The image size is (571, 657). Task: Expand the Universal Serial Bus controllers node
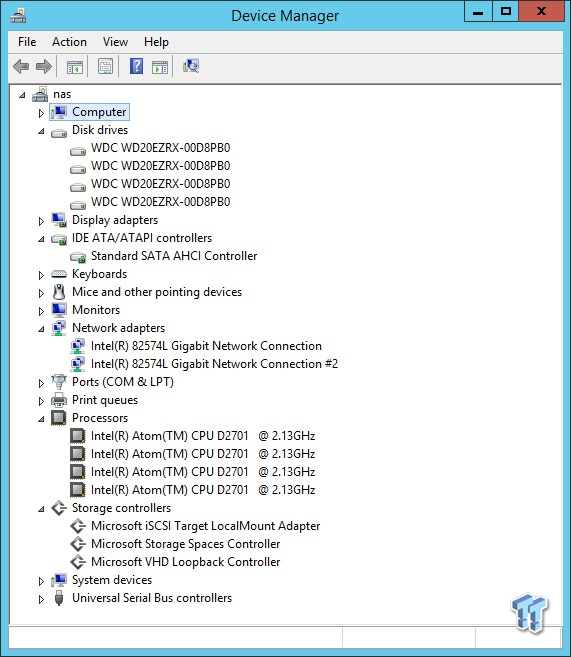[x=41, y=599]
